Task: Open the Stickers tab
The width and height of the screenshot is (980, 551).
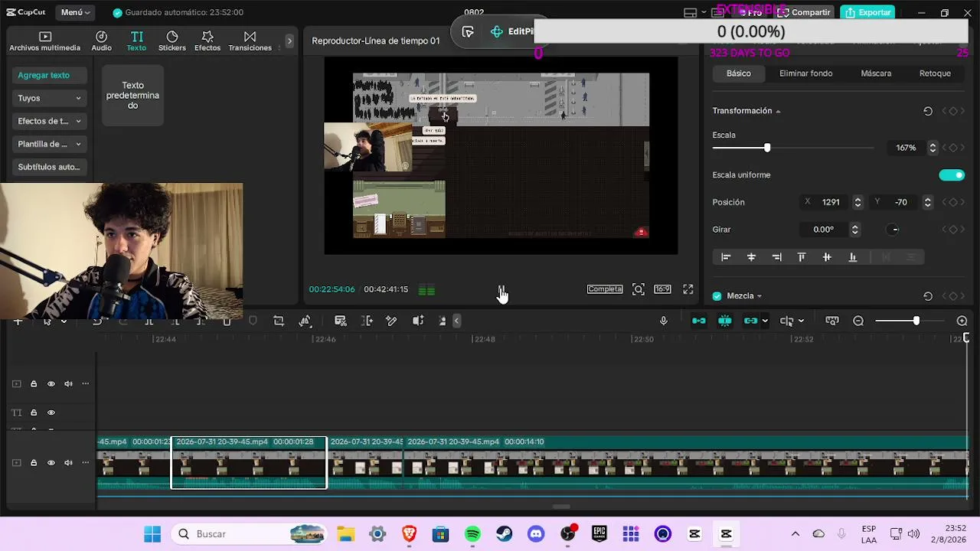Action: 172,41
